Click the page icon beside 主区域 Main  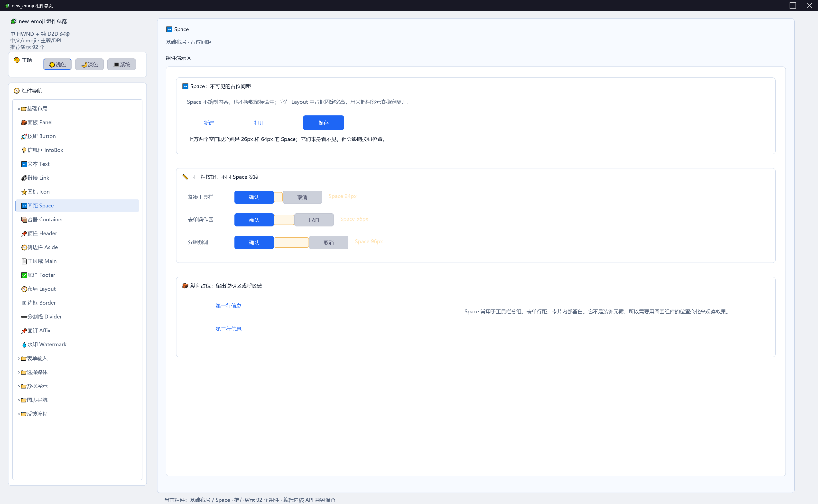pyautogui.click(x=24, y=261)
